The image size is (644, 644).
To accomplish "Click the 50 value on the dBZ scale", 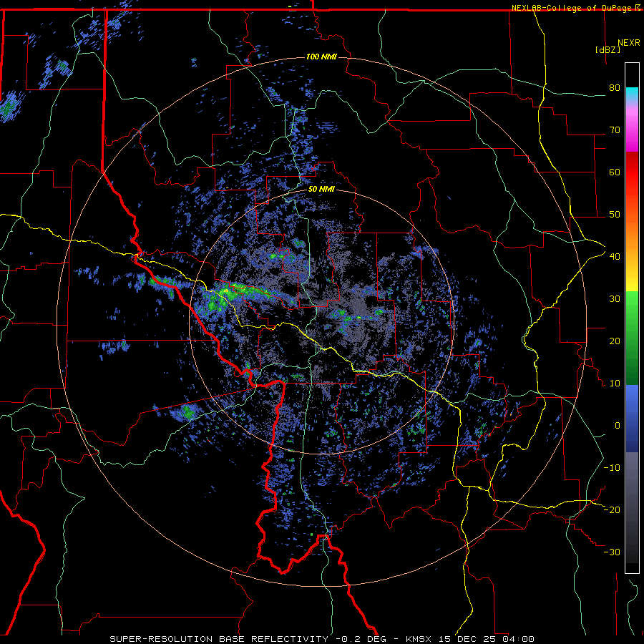I will pyautogui.click(x=615, y=215).
